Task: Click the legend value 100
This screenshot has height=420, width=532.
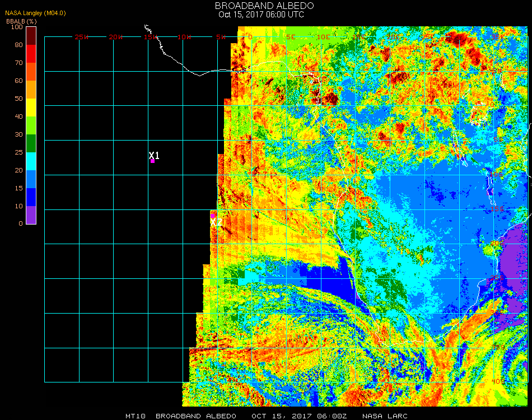Action: click(x=17, y=27)
